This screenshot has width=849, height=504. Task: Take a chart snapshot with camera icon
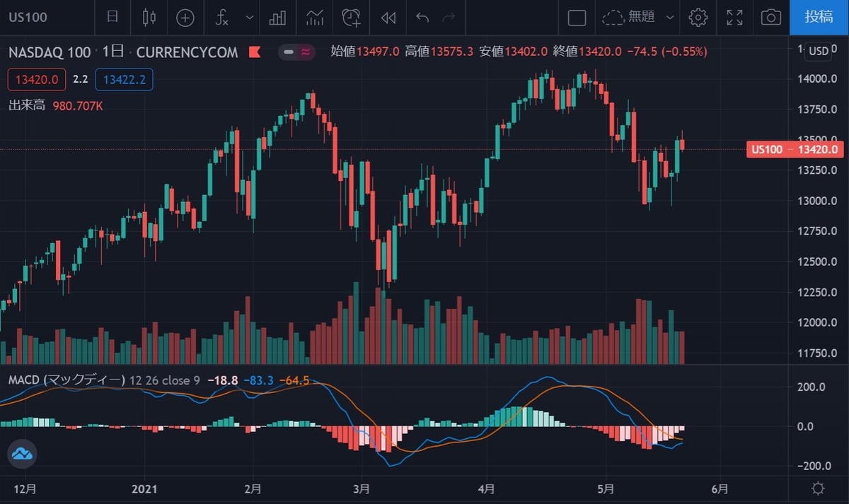click(x=770, y=18)
